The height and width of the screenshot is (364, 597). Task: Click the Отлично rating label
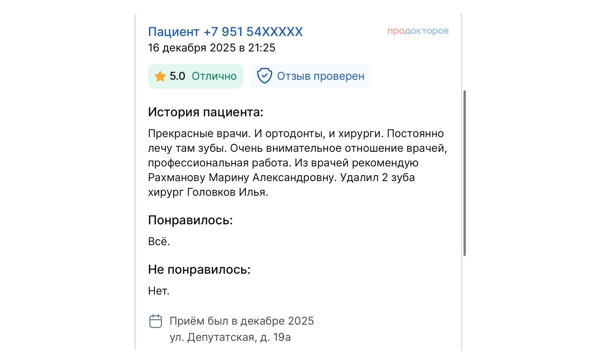click(x=214, y=76)
